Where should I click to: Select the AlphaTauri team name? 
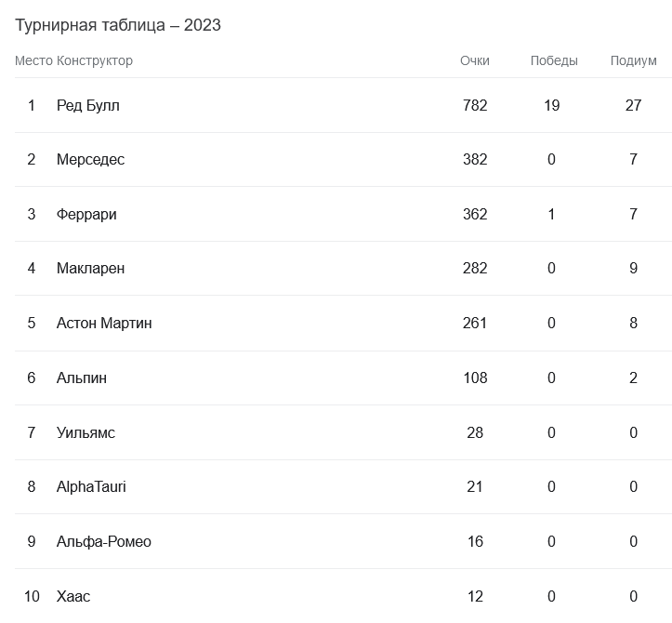(91, 486)
